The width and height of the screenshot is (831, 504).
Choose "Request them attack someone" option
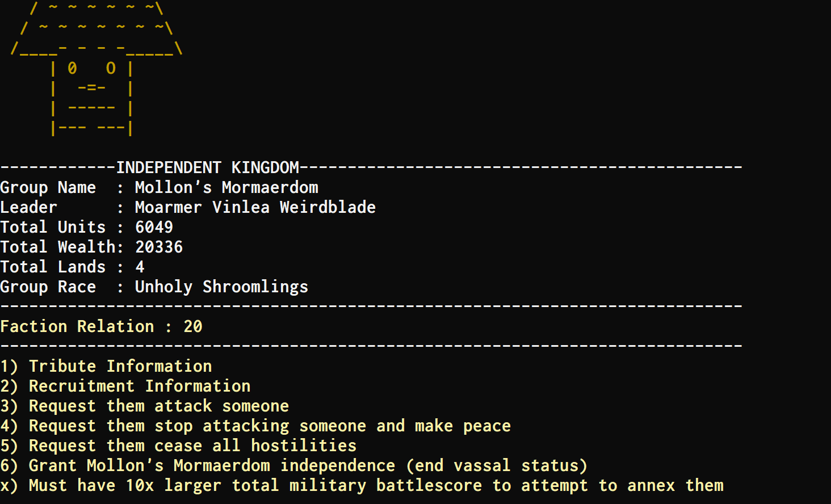[145, 406]
